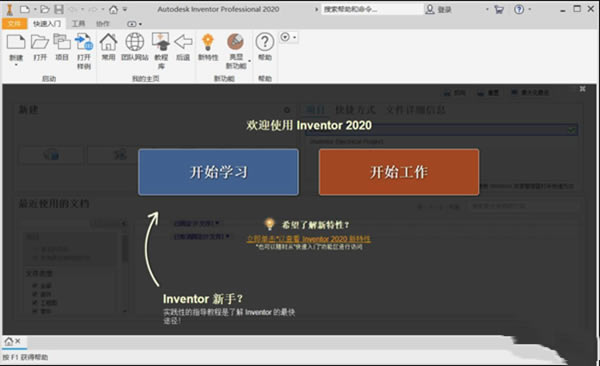This screenshot has height=366, width=600.
Task: Switch to the 工具 ribbon tab
Action: tap(78, 24)
